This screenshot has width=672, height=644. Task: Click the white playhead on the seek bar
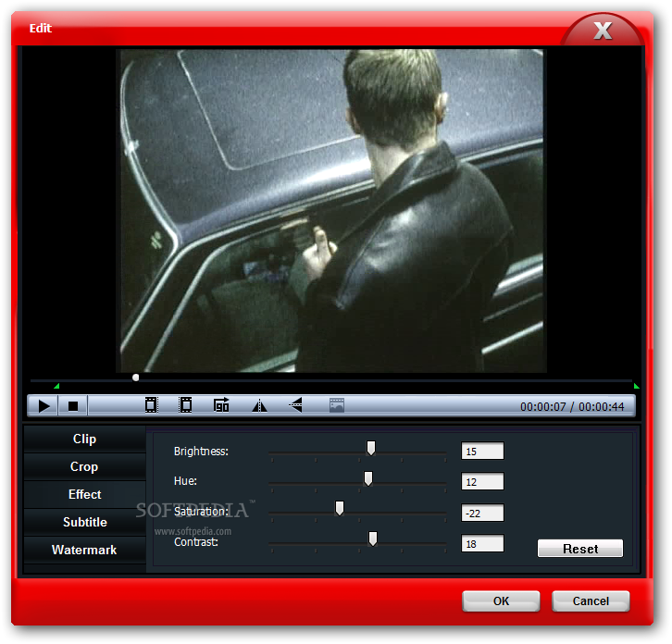click(x=135, y=378)
